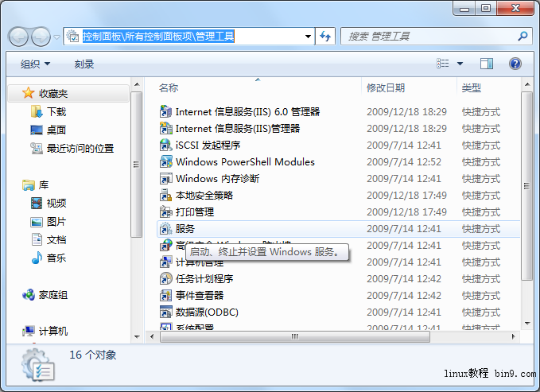Click the navigation pane scrollbar thumb
This screenshot has width=540, height=392.
[137, 165]
